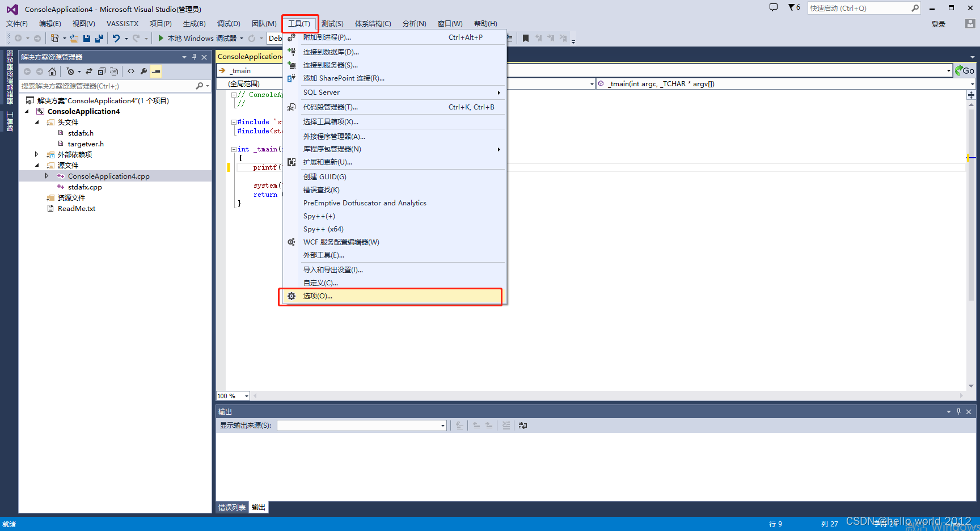Click 登录 sign-in link
This screenshot has height=531, width=980.
[x=939, y=24]
